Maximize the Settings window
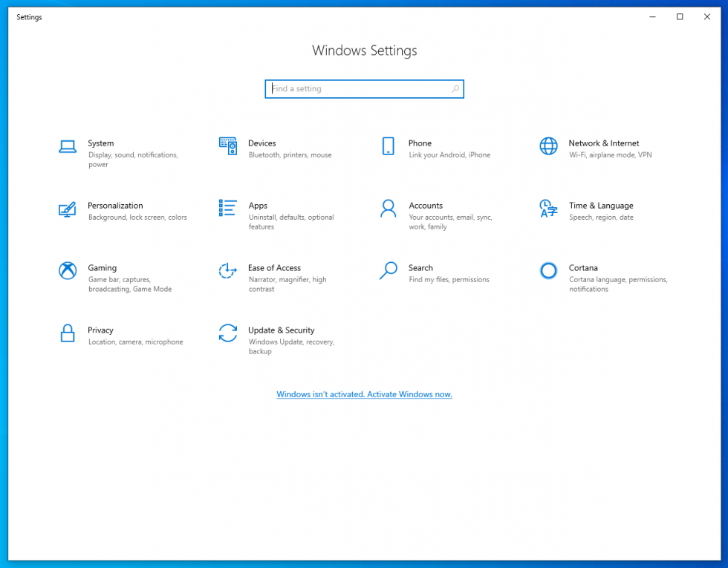This screenshot has height=568, width=728. (680, 16)
